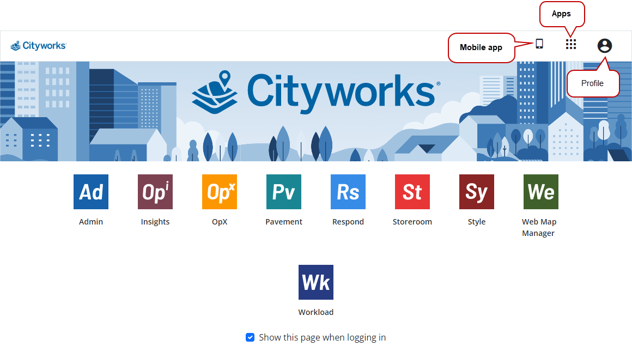
Task: Open the Workload app tile
Action: [x=316, y=282]
